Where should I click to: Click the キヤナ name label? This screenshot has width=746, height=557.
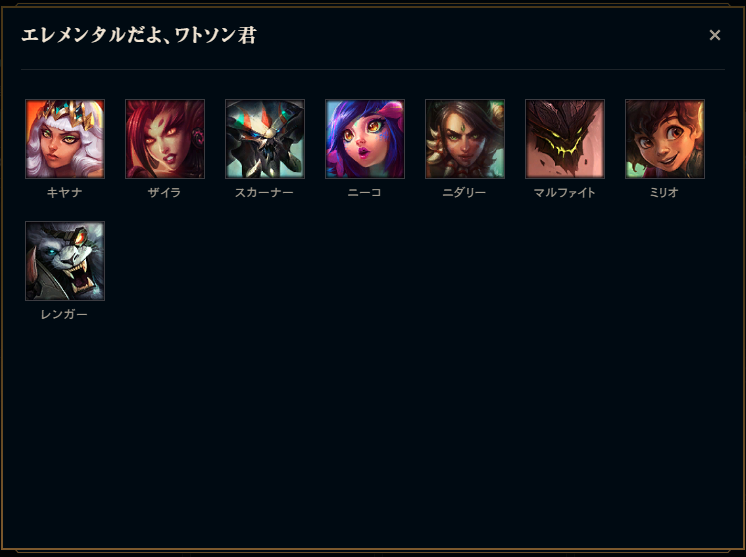(65, 193)
